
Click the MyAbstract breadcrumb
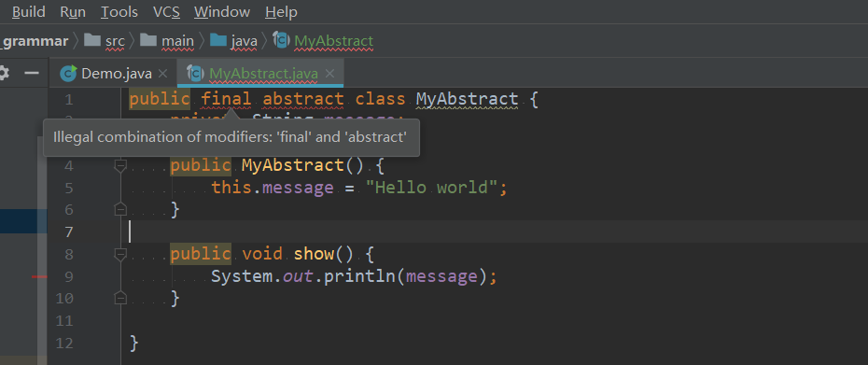coord(334,40)
